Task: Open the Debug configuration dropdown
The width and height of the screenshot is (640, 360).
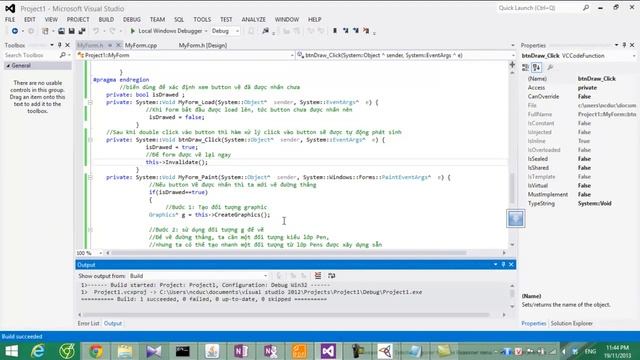Action: coord(237,31)
